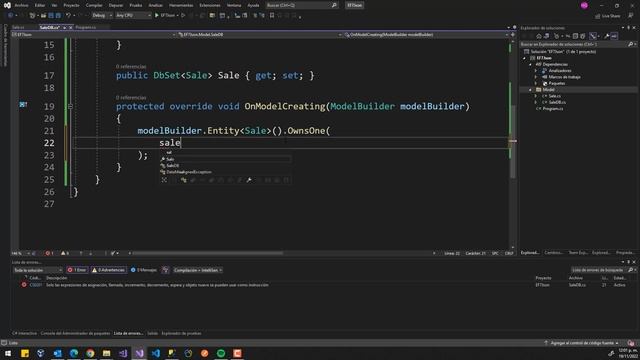Screen dimensions: 640x360
Task: Start debugging with the green play button
Action: [156, 16]
